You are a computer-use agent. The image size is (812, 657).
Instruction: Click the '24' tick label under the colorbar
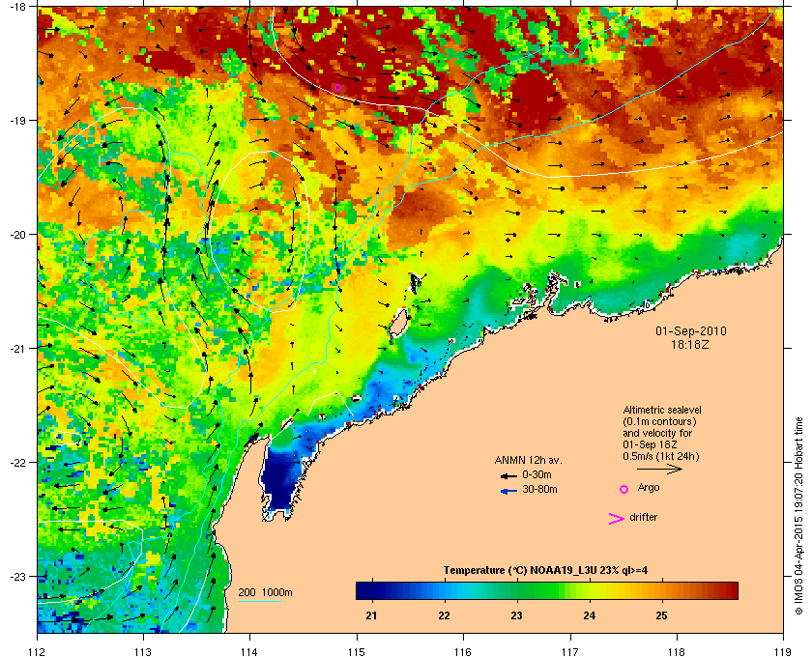pos(590,616)
